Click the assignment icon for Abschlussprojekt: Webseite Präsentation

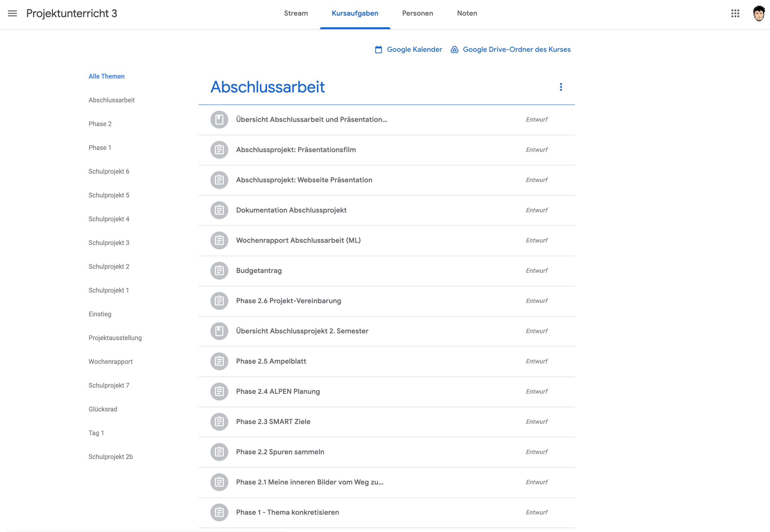(x=219, y=180)
